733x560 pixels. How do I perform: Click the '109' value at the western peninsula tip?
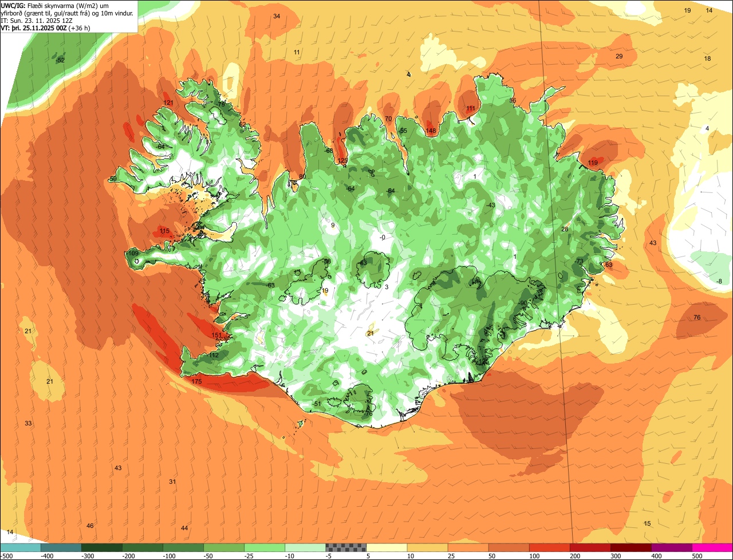[133, 253]
